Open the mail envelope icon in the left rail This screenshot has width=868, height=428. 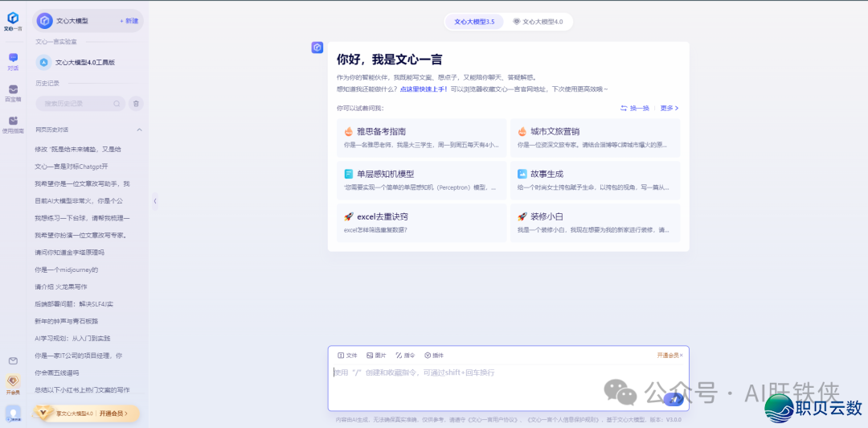click(x=14, y=361)
